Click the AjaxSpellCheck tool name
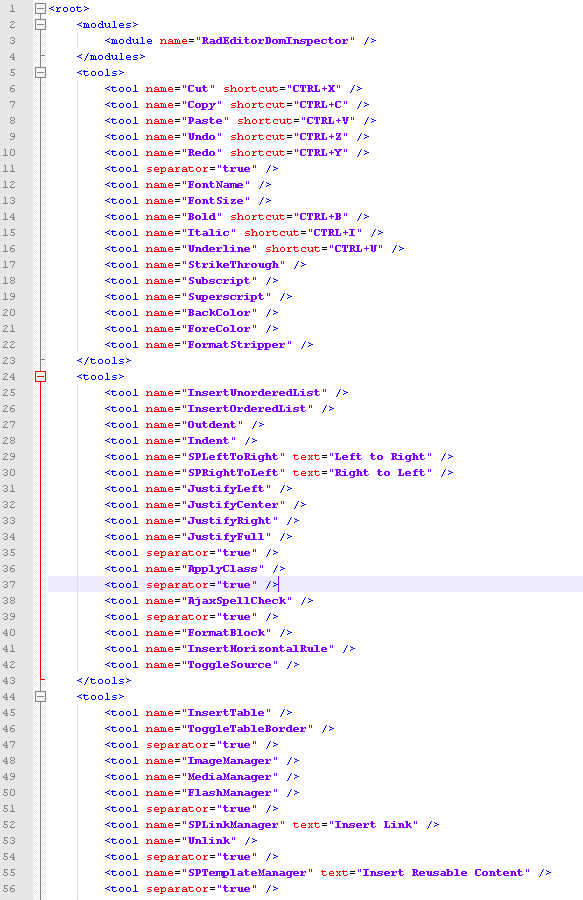 click(x=236, y=601)
